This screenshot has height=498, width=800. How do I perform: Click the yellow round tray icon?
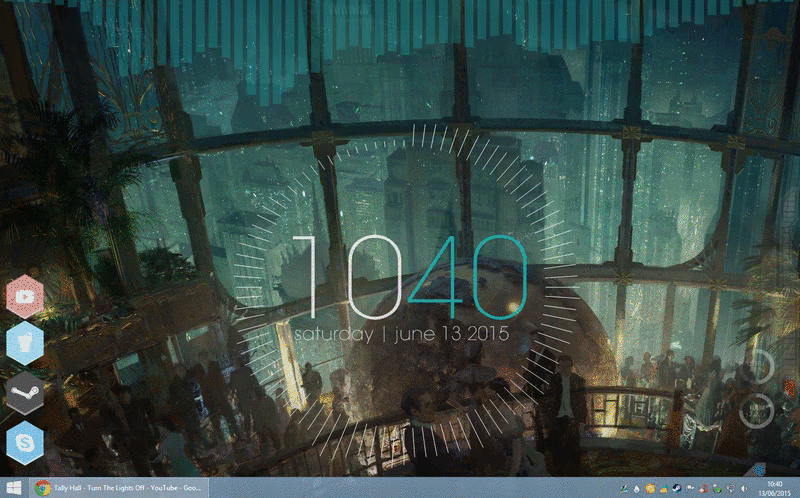tap(651, 488)
